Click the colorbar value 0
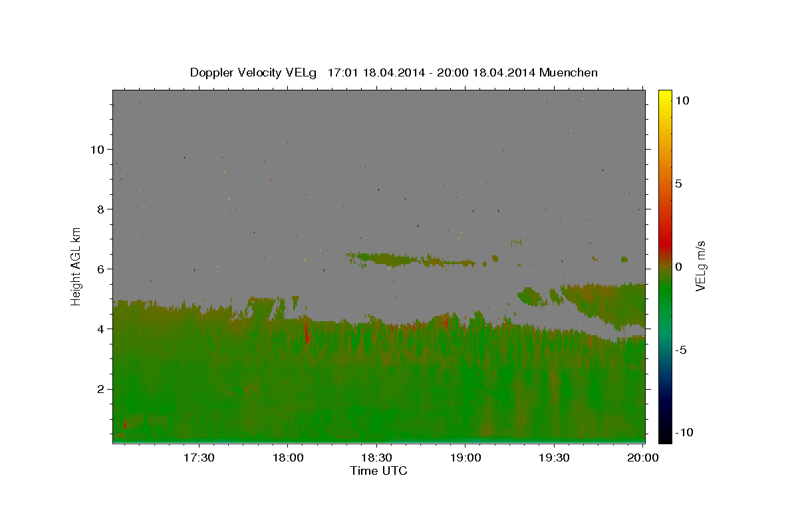This screenshot has width=798, height=532. (x=678, y=267)
